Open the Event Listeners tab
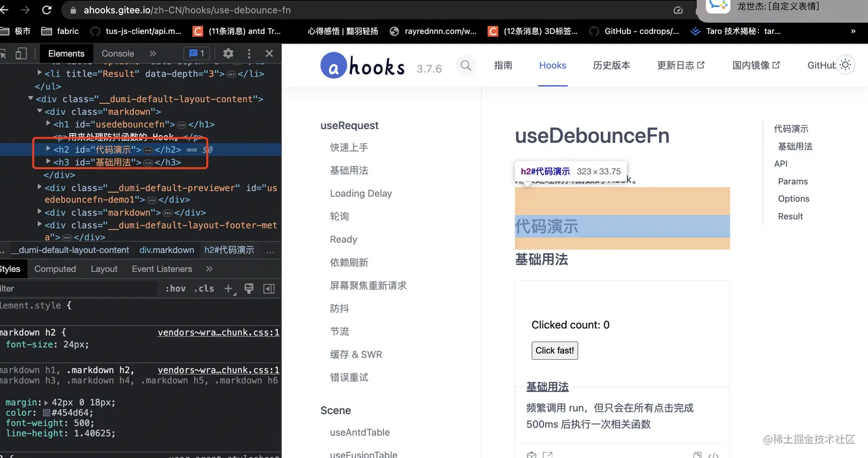Viewport: 868px width, 458px height. tap(162, 269)
